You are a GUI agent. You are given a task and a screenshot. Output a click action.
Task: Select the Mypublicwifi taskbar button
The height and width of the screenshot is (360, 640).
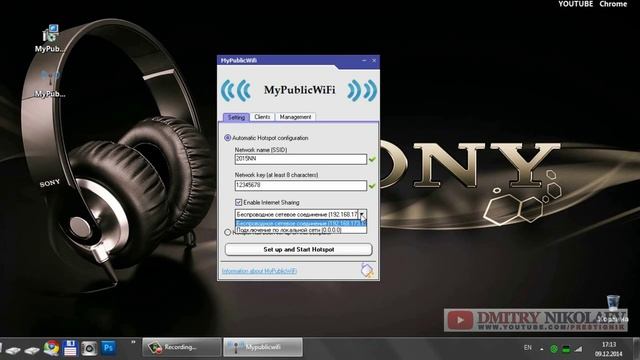pos(263,347)
